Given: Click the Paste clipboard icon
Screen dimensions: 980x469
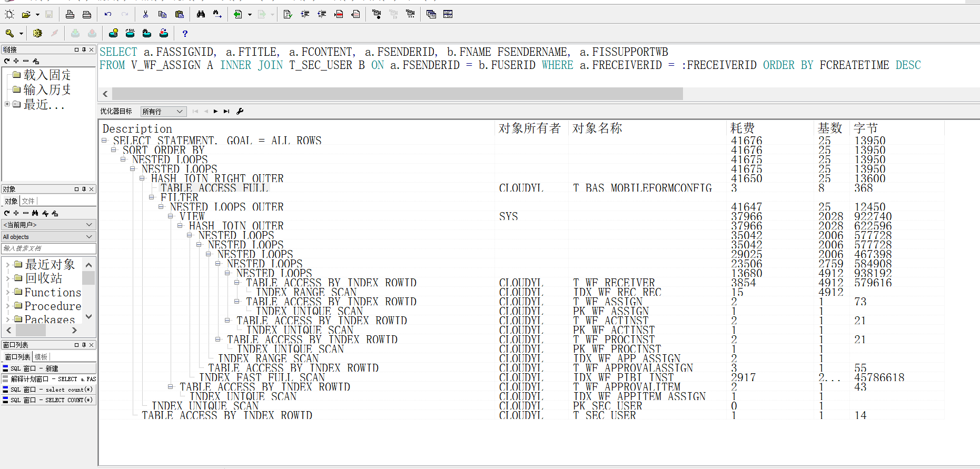Looking at the screenshot, I should pos(180,14).
